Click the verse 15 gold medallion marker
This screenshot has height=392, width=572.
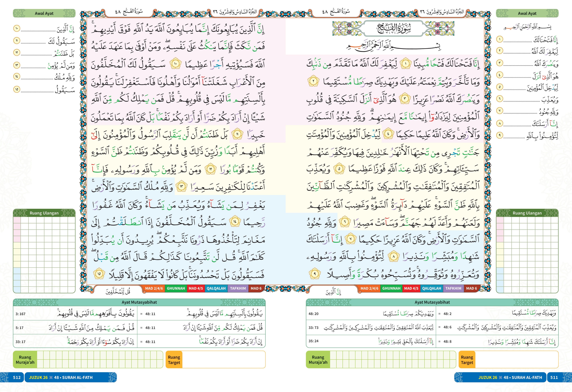coord(99,274)
